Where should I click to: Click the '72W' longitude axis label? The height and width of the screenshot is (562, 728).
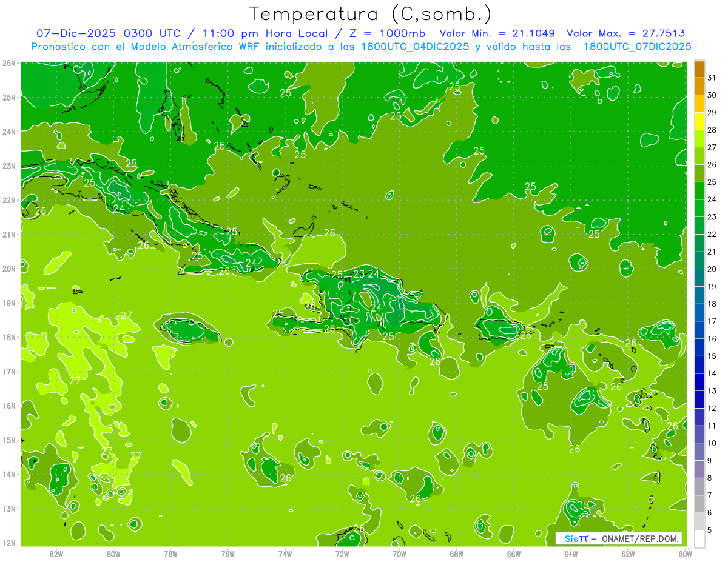[342, 554]
